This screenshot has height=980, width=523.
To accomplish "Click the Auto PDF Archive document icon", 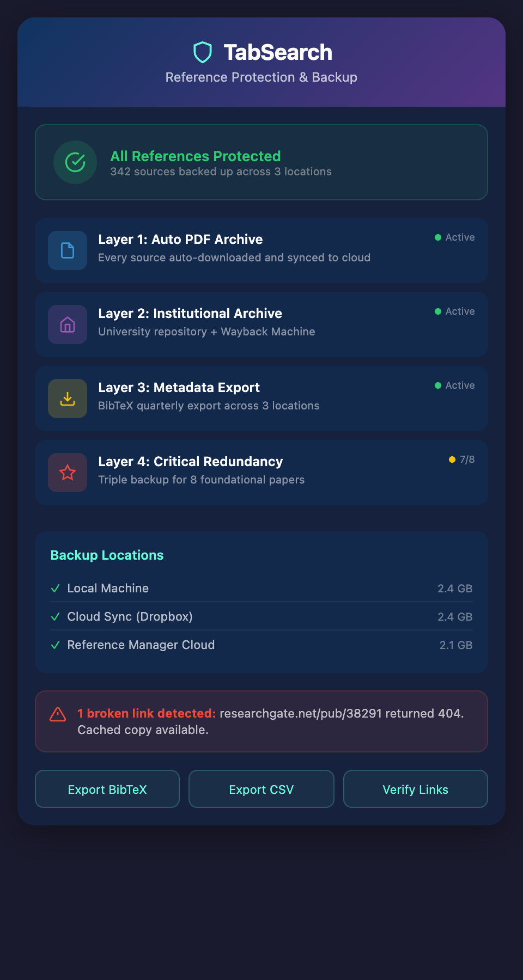I will point(68,250).
